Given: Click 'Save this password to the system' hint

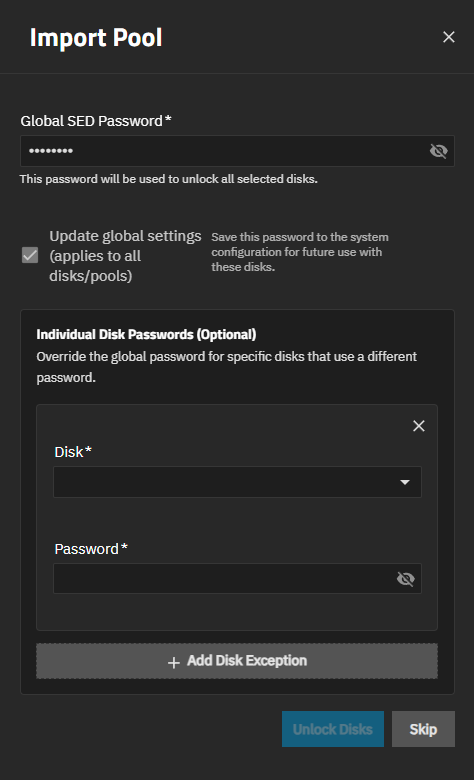Looking at the screenshot, I should 300,252.
